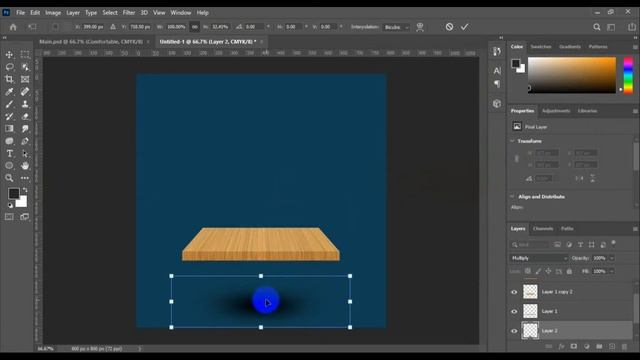Open the Interpolation Bicubic dropdown

[x=396, y=27]
